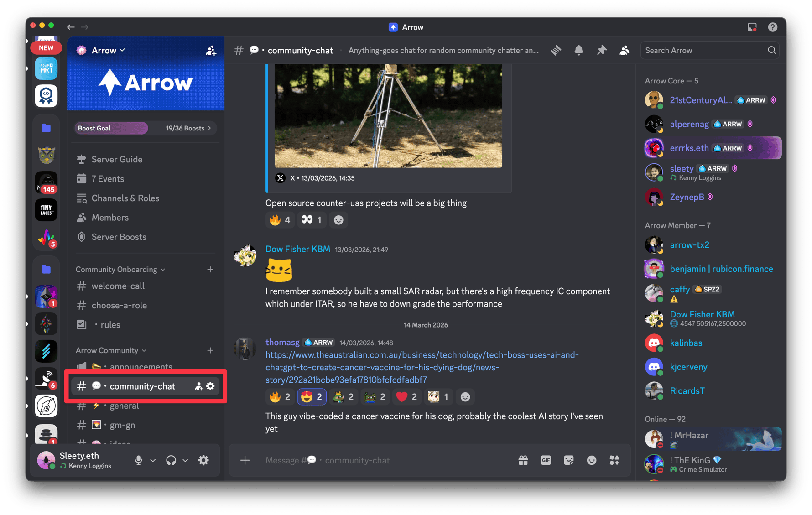Image resolution: width=812 pixels, height=515 pixels.
Task: Click the notification bell icon
Action: coord(578,50)
